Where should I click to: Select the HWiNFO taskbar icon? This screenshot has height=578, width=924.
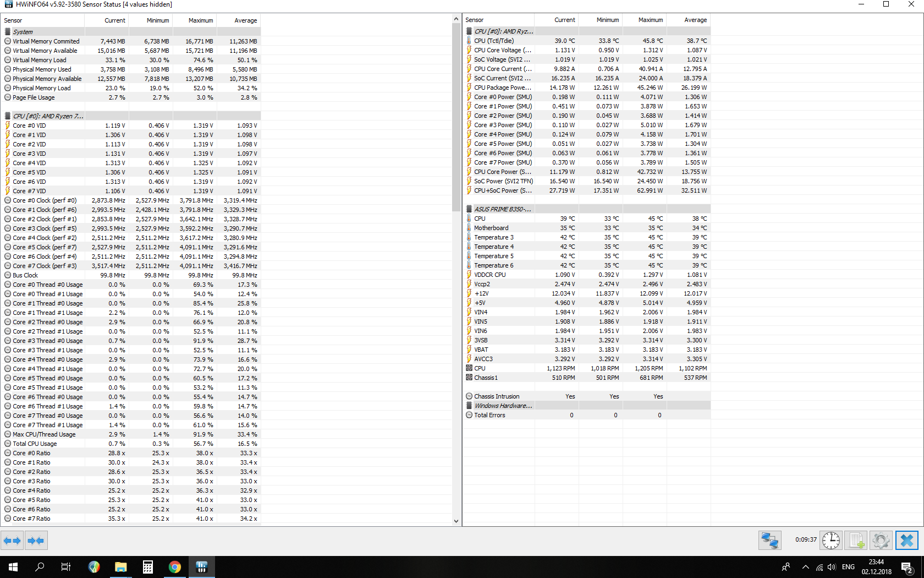[201, 567]
